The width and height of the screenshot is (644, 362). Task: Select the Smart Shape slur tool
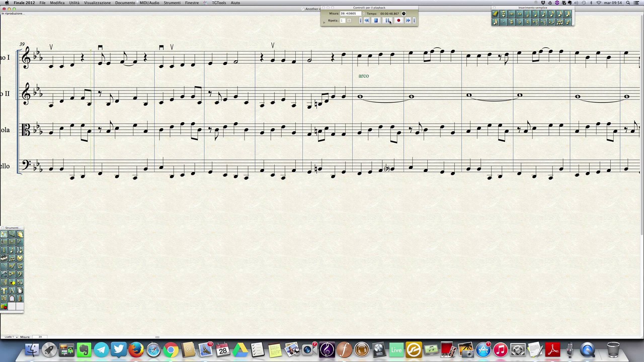(4, 266)
